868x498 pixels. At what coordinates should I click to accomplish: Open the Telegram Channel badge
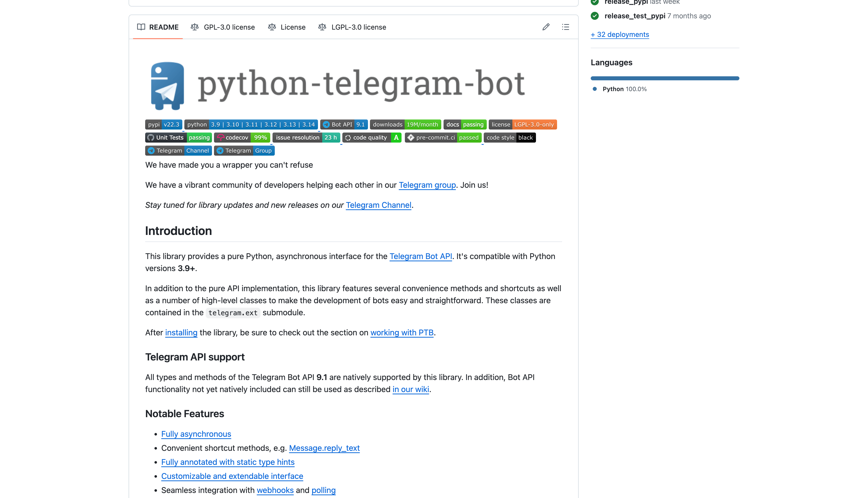click(x=178, y=151)
